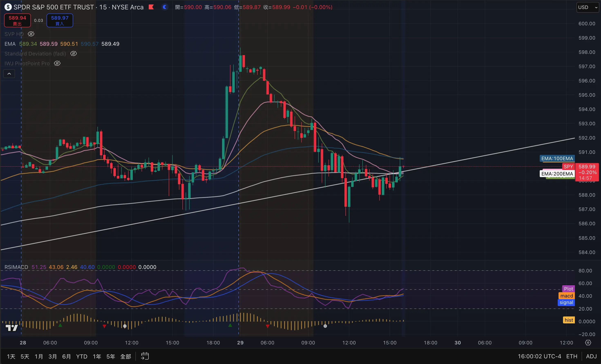Click the EMA:100EMA price label

[x=557, y=158]
